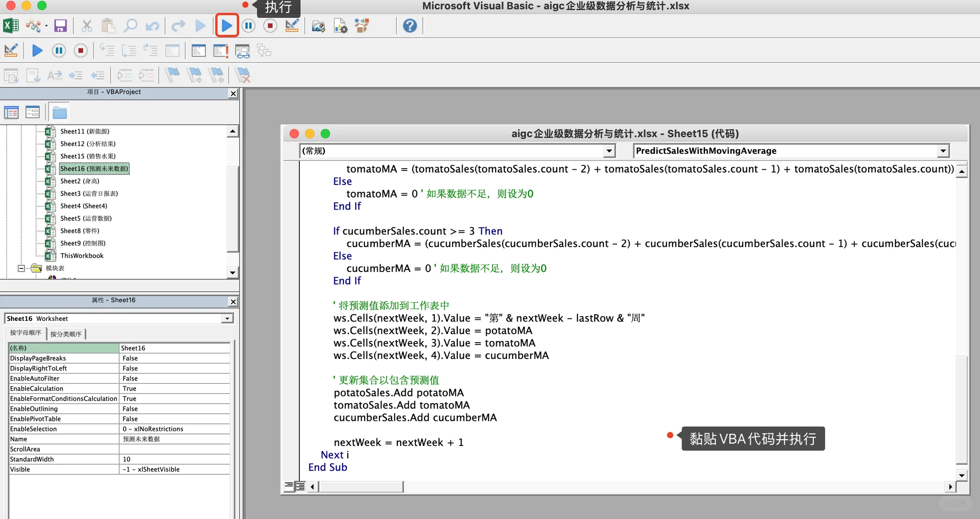This screenshot has height=519, width=980.
Task: Switch to the 按字母顺序 tab
Action: click(25, 333)
